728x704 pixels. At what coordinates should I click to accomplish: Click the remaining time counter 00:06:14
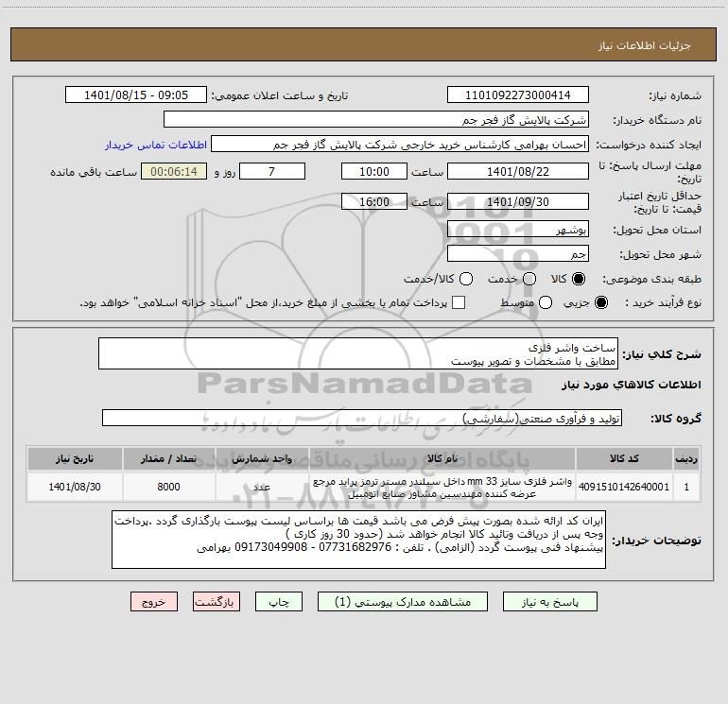[174, 171]
